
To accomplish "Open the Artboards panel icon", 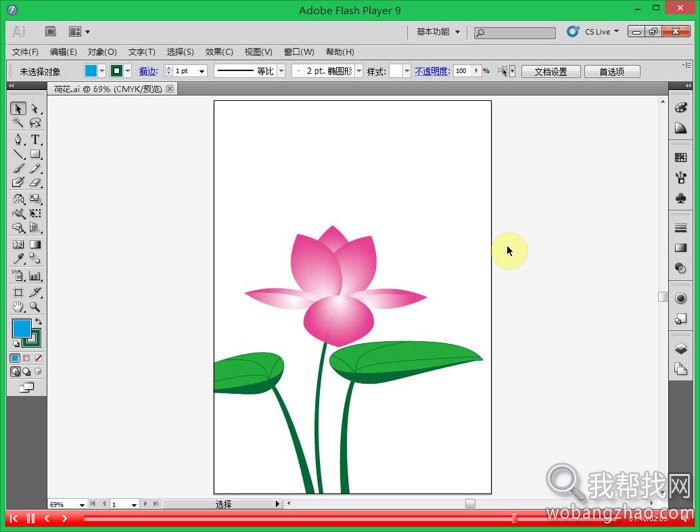I will (680, 369).
